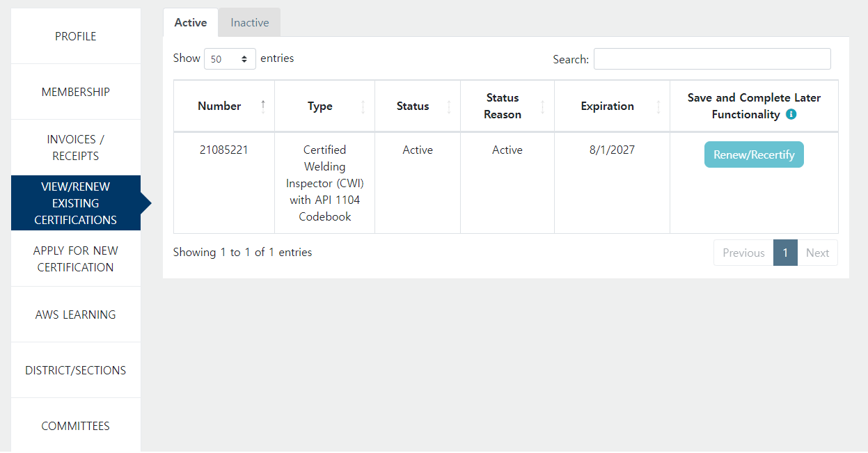The width and height of the screenshot is (868, 453).
Task: Select View/Renew Existing Certifications
Action: click(x=76, y=203)
